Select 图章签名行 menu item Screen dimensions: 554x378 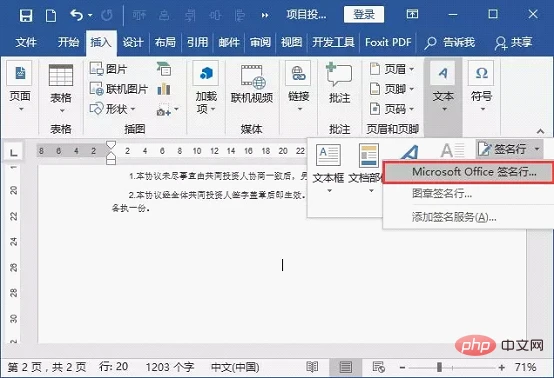point(468,194)
